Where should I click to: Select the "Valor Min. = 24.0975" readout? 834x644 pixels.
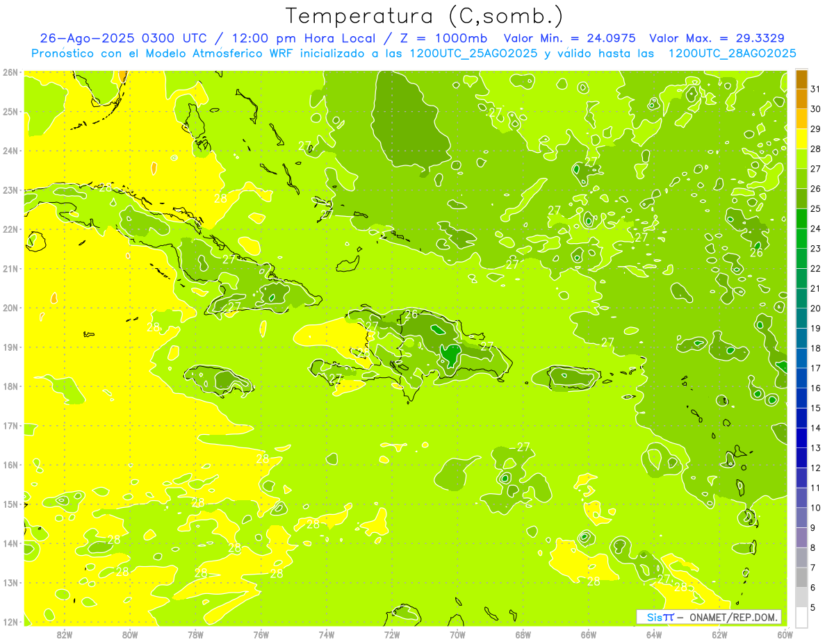569,38
